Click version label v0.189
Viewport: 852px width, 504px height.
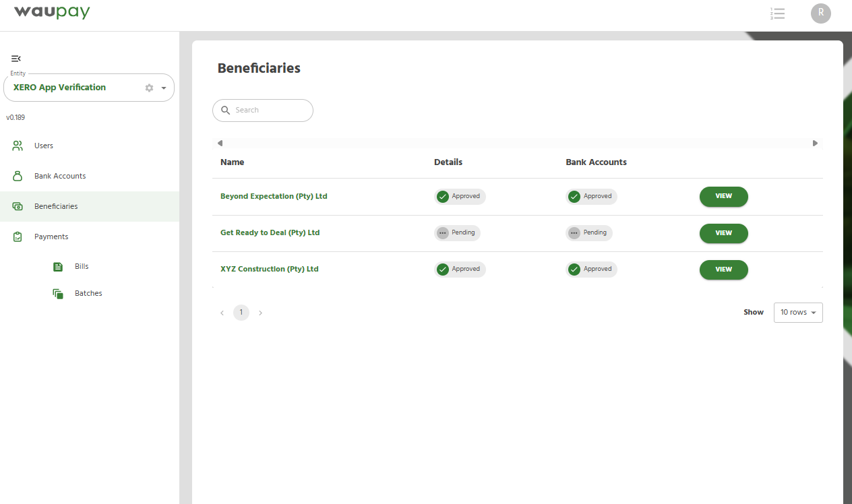[16, 118]
